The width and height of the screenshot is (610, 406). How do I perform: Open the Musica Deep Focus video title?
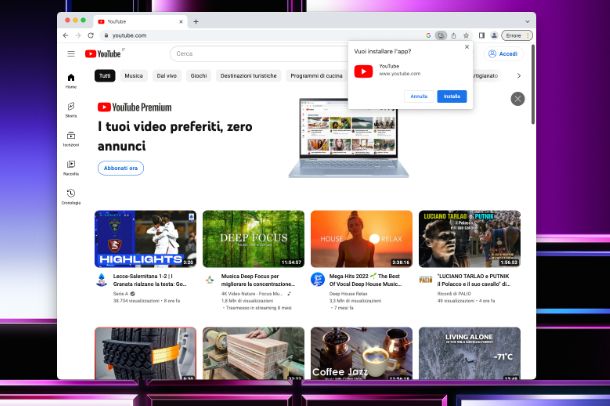(x=258, y=280)
